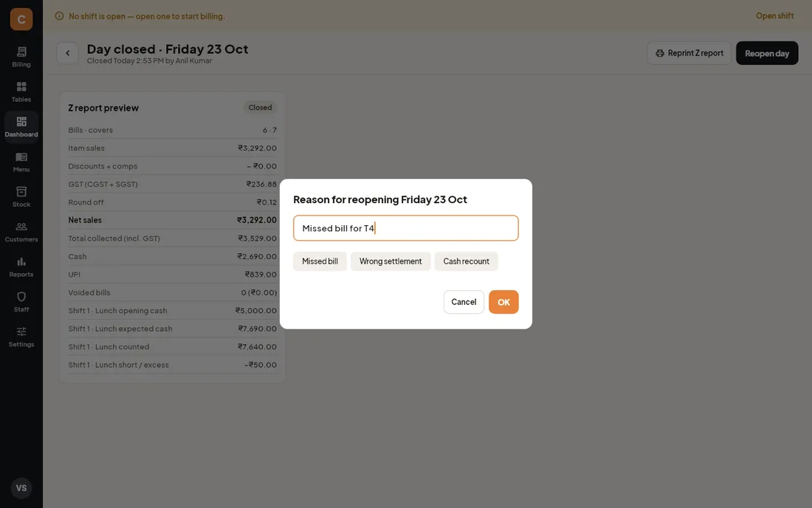Image resolution: width=812 pixels, height=508 pixels.
Task: Click the Total collected (incl. GST) label
Action: [x=114, y=238]
